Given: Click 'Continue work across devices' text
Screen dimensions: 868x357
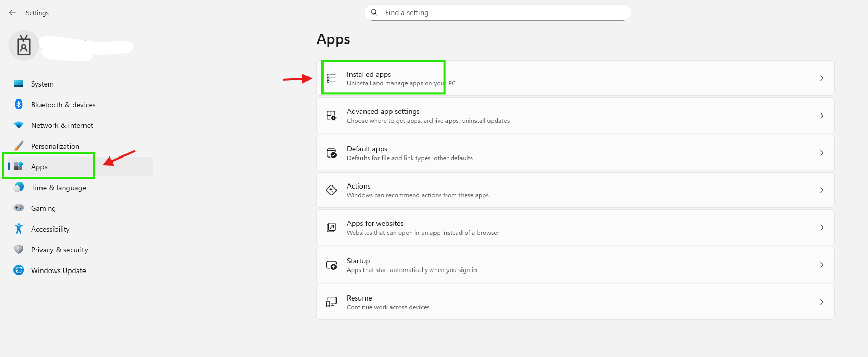Looking at the screenshot, I should click(x=388, y=307).
